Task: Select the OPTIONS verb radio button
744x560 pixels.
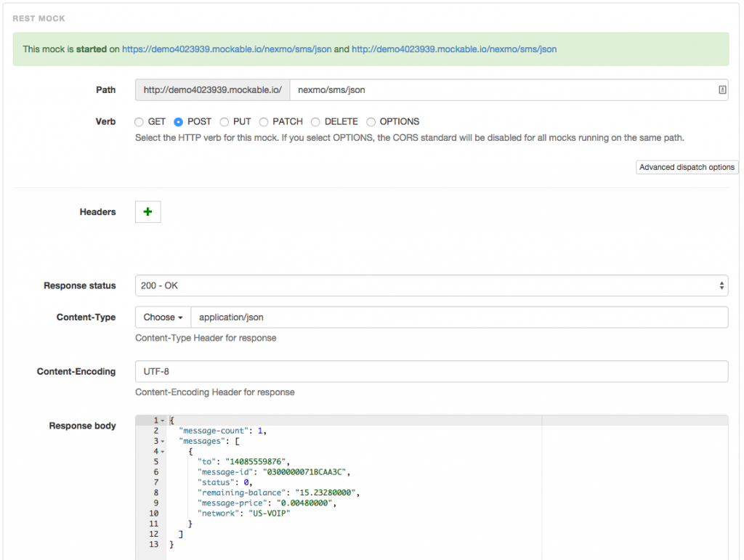Action: (x=371, y=122)
